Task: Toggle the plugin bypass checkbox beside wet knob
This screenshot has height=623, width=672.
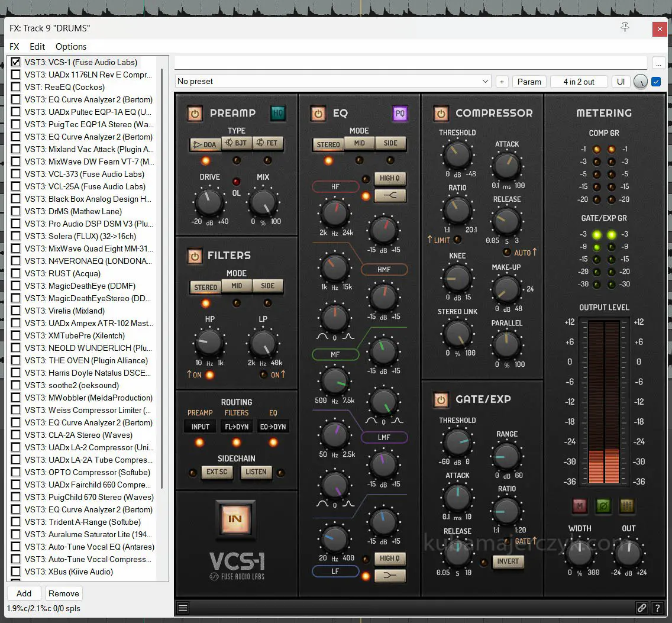Action: tap(656, 82)
